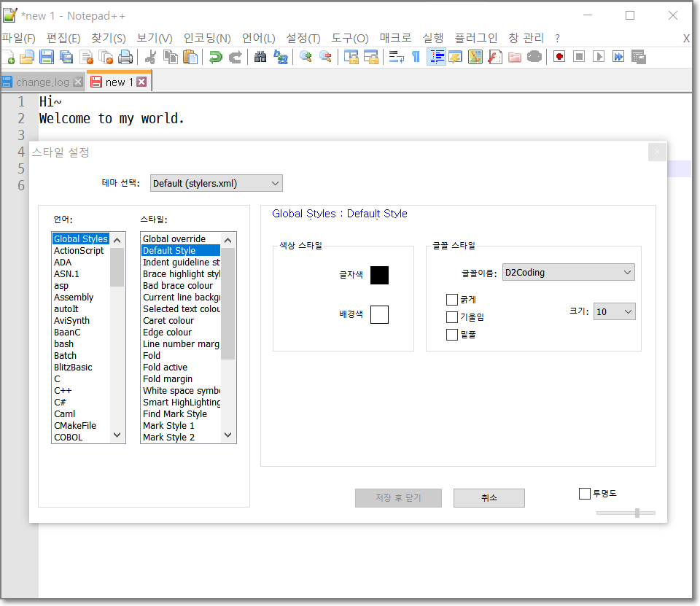Image resolution: width=700 pixels, height=606 pixels.
Task: Click the 저장 후 닫기 button
Action: click(398, 497)
